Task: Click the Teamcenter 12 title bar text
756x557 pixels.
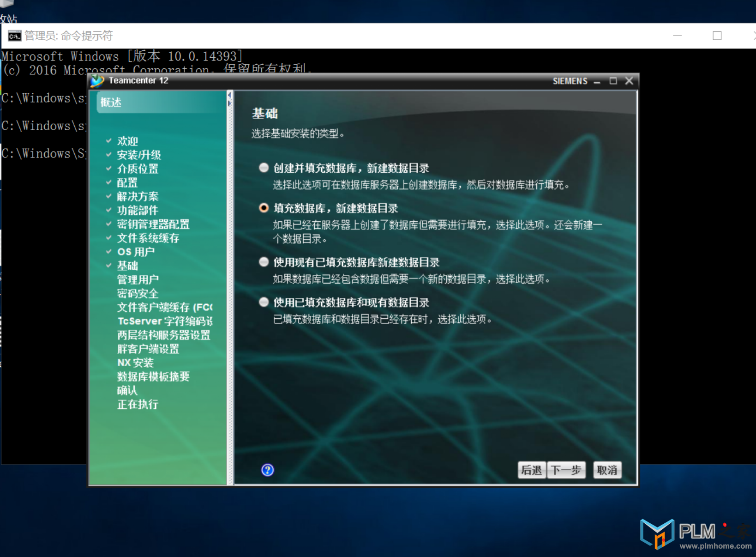Action: (x=138, y=80)
